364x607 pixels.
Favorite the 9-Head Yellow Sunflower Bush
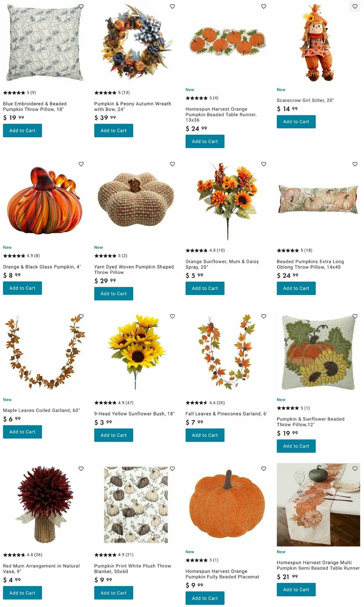pos(172,317)
